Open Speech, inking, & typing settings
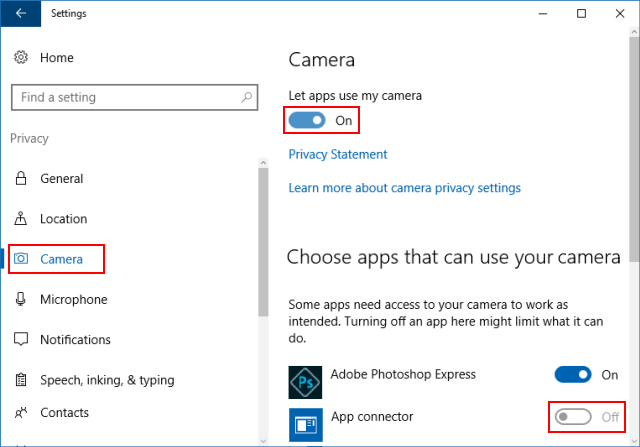This screenshot has height=447, width=640. pyautogui.click(x=107, y=380)
